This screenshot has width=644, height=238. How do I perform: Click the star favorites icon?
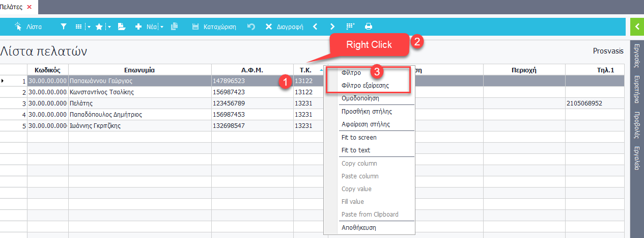(99, 27)
